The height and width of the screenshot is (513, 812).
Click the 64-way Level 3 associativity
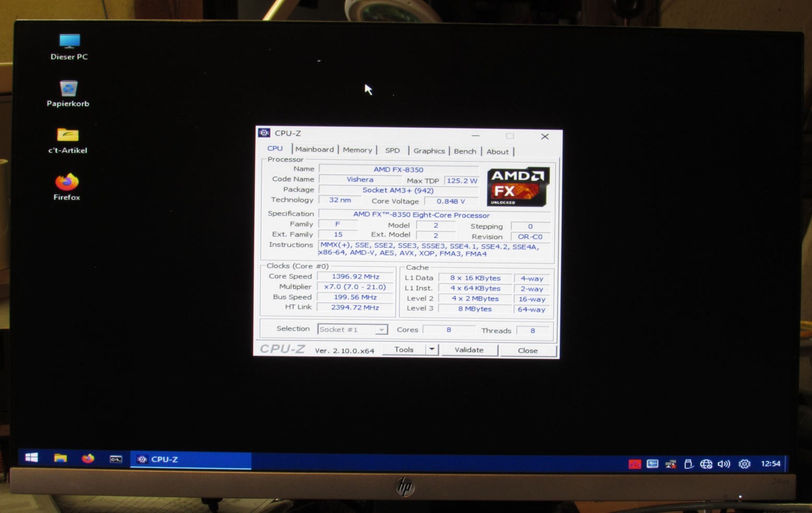click(532, 309)
